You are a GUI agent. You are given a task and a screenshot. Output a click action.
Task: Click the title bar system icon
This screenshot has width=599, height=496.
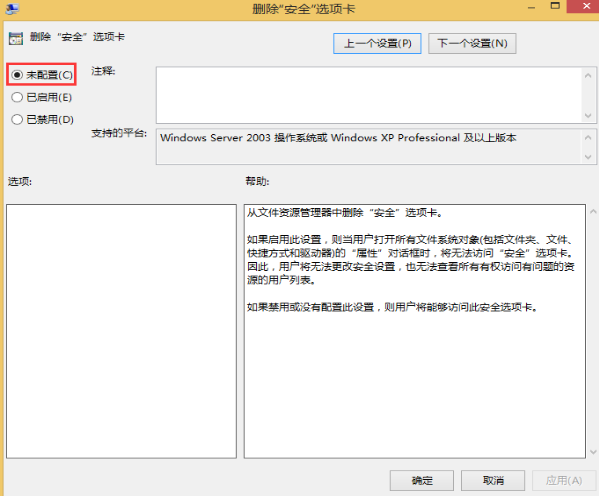(x=11, y=8)
